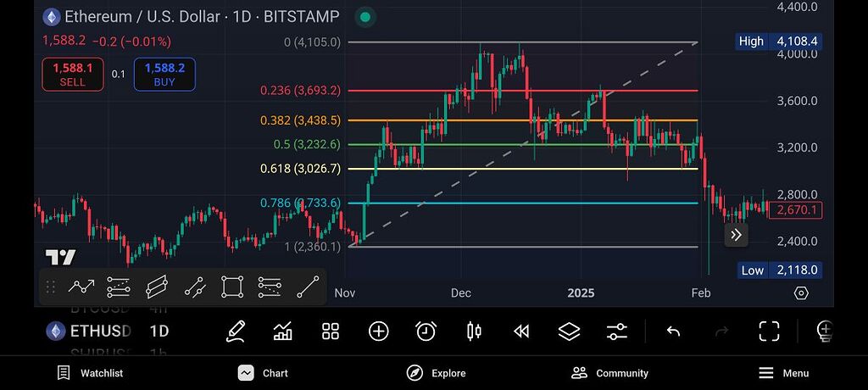
Task: Select the diagonal line segment tool
Action: coord(308,287)
